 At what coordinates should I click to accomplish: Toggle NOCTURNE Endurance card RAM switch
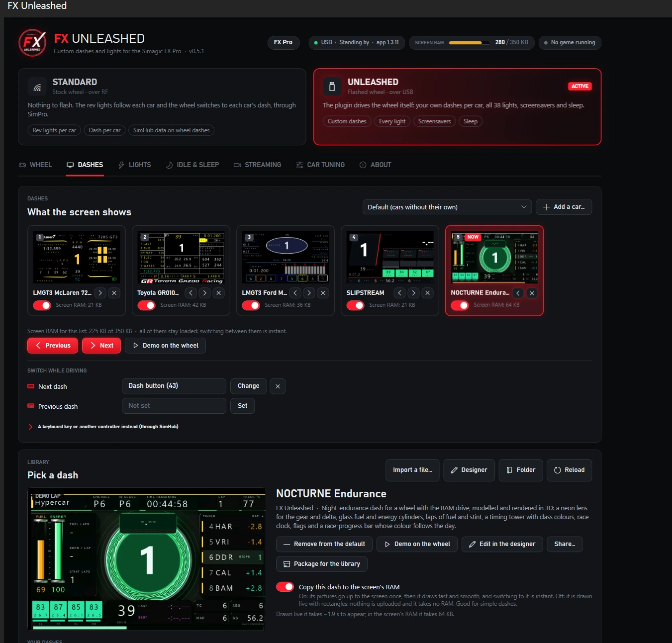[x=460, y=305]
